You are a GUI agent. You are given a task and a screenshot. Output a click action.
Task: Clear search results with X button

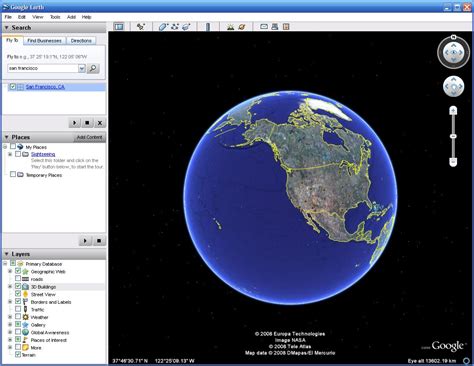(x=100, y=123)
